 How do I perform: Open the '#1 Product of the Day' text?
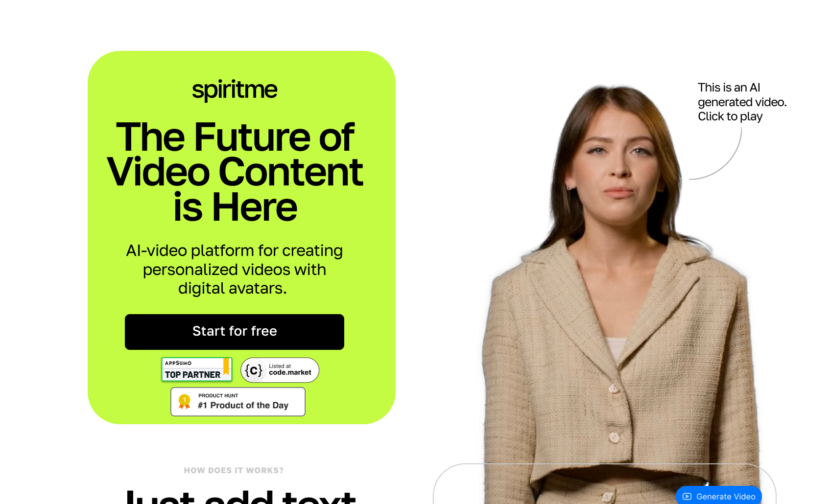tap(243, 405)
